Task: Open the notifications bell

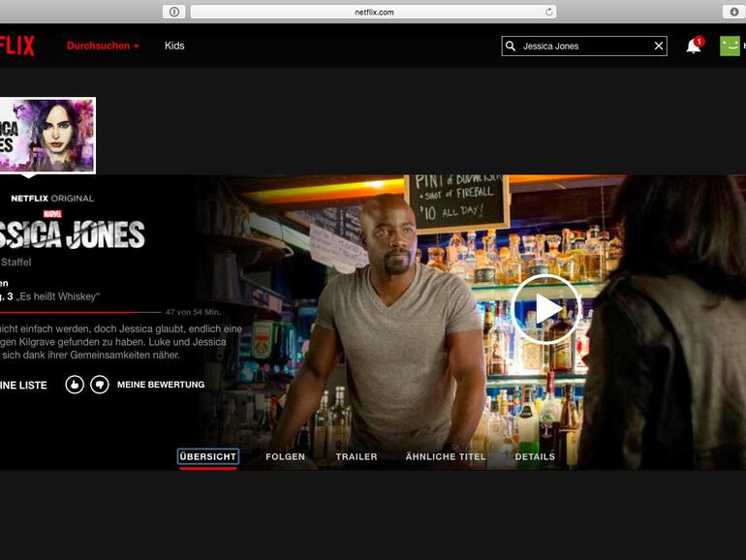Action: [693, 47]
